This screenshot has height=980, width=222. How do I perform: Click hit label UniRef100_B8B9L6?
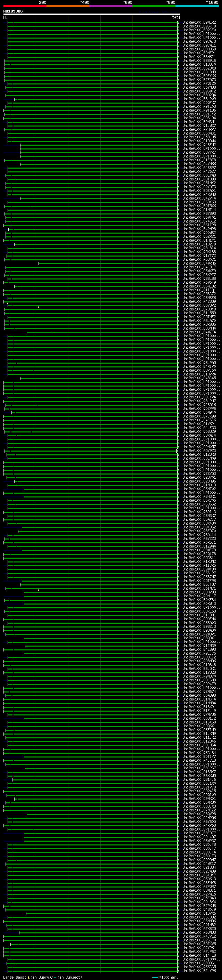click(199, 60)
